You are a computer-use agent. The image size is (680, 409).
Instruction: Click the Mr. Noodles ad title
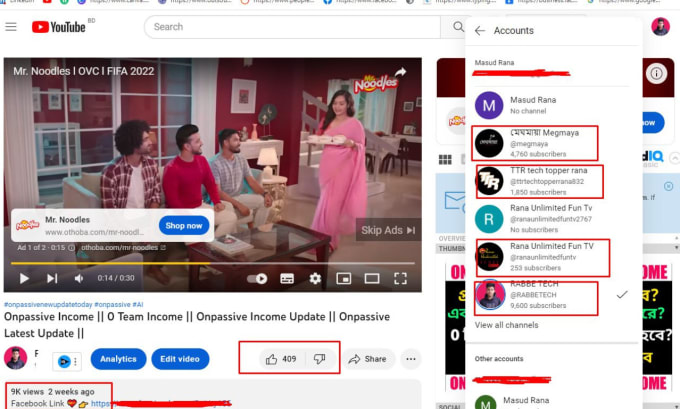[67, 220]
